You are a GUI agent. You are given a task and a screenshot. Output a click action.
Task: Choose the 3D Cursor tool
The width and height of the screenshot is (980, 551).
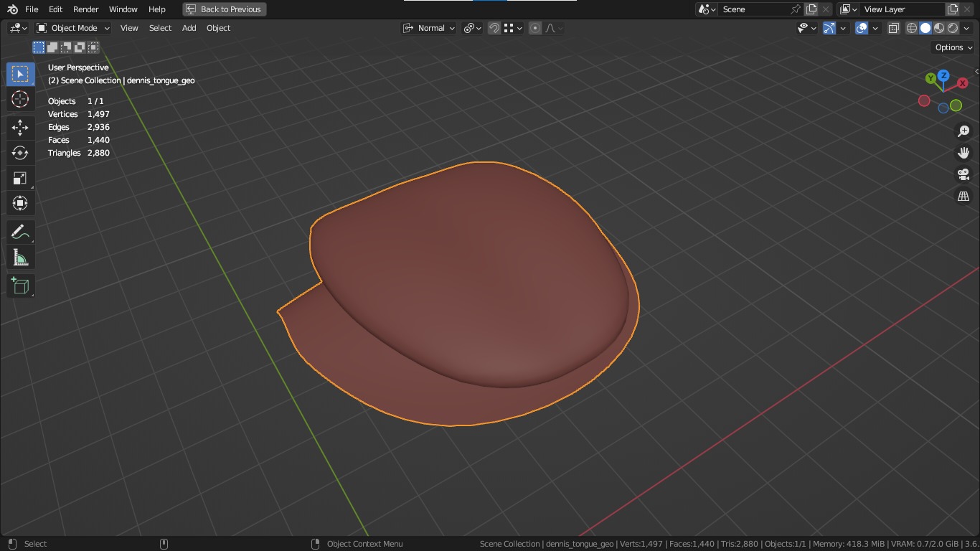click(x=20, y=99)
